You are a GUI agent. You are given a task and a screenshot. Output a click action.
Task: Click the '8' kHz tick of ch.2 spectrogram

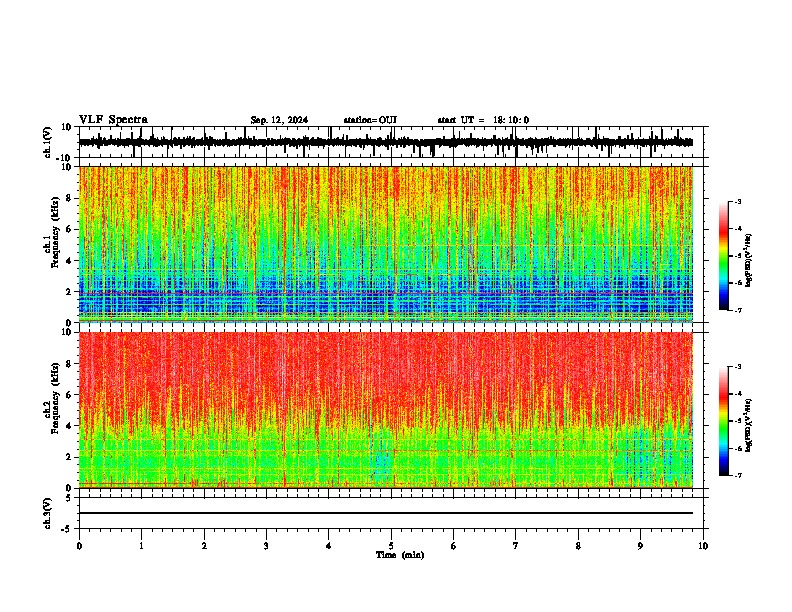69,364
